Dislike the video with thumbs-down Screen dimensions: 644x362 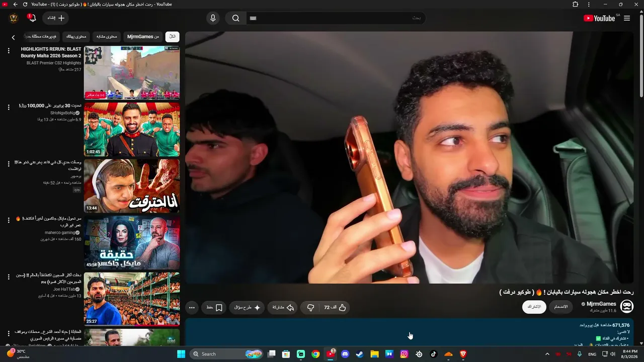[310, 307]
